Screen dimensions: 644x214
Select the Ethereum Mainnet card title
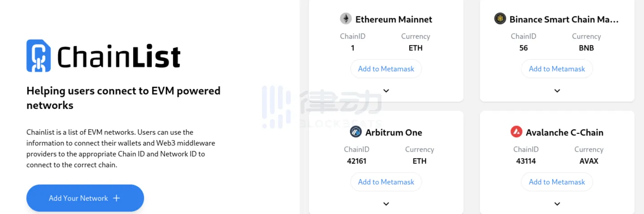click(394, 19)
